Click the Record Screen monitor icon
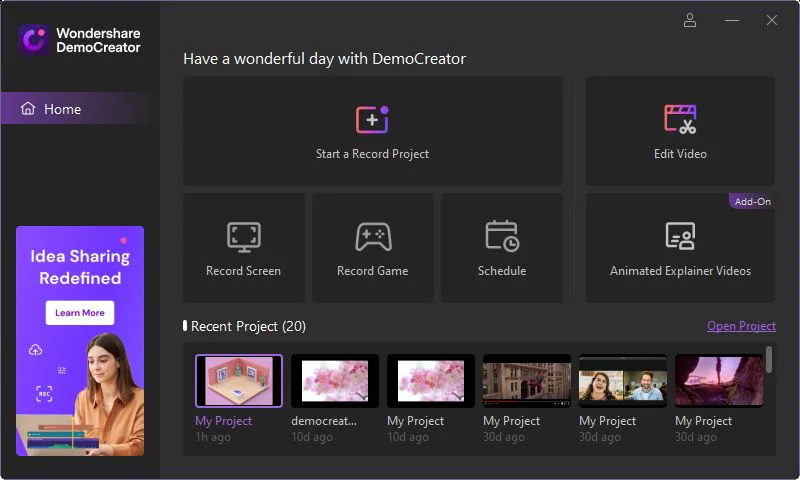The width and height of the screenshot is (800, 480). pos(243,237)
